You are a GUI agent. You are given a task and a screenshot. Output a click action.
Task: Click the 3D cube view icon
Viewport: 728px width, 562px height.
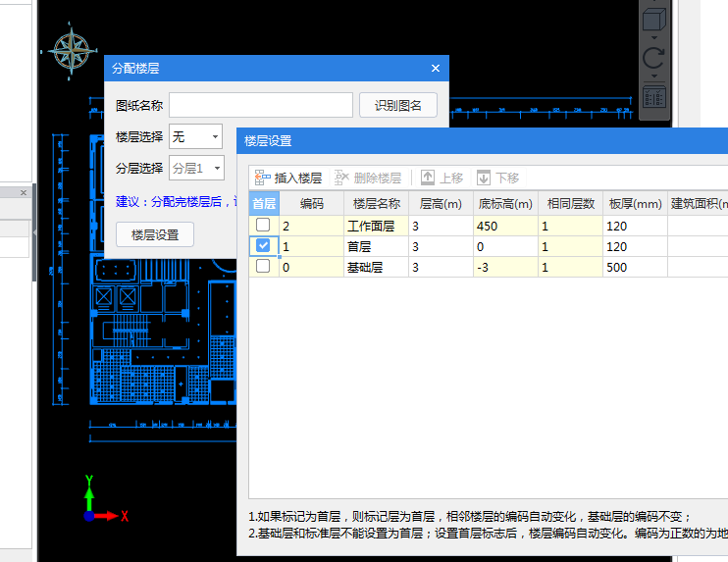(x=654, y=21)
